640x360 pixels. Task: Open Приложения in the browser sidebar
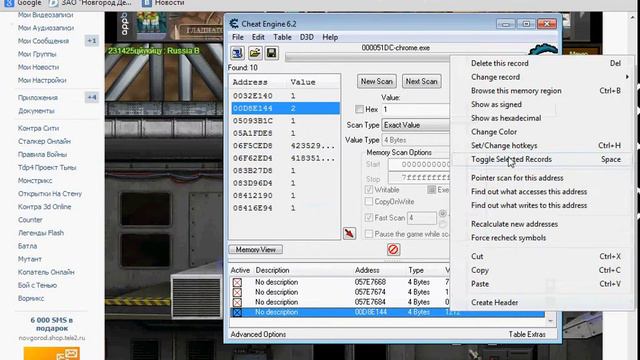(x=38, y=98)
